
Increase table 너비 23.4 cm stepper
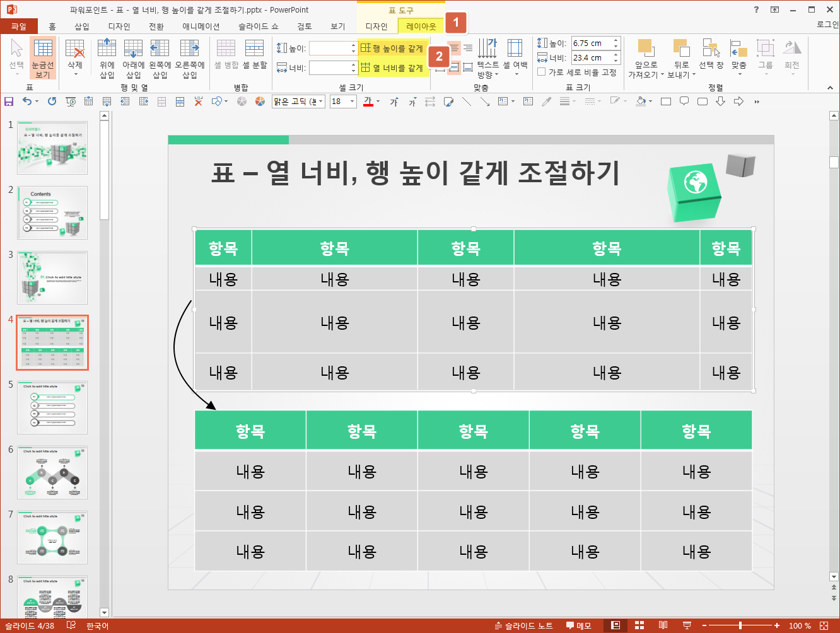click(x=616, y=54)
